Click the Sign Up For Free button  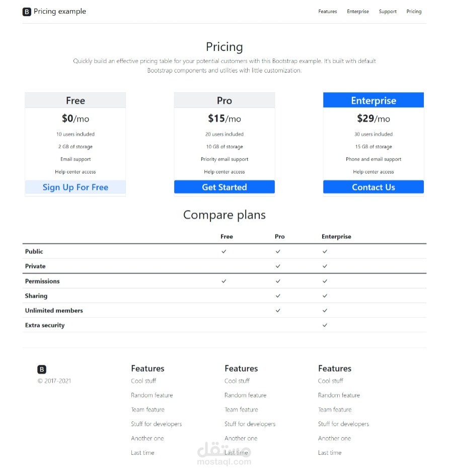pos(75,187)
